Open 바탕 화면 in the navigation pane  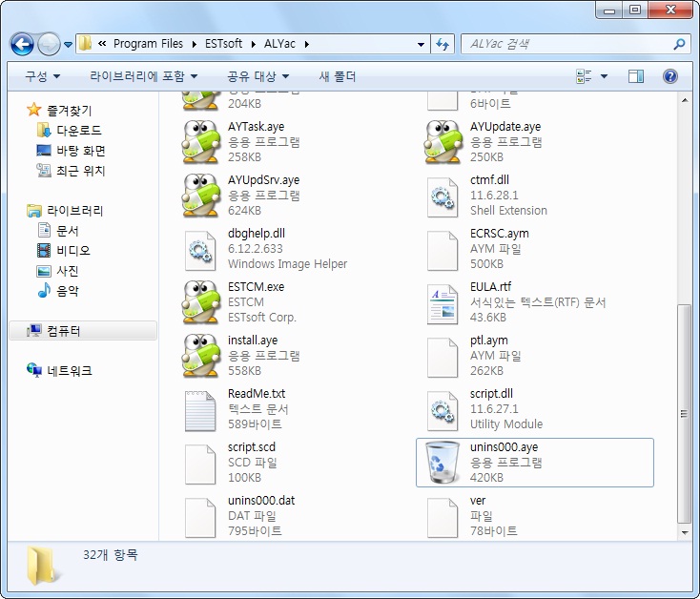(81, 151)
